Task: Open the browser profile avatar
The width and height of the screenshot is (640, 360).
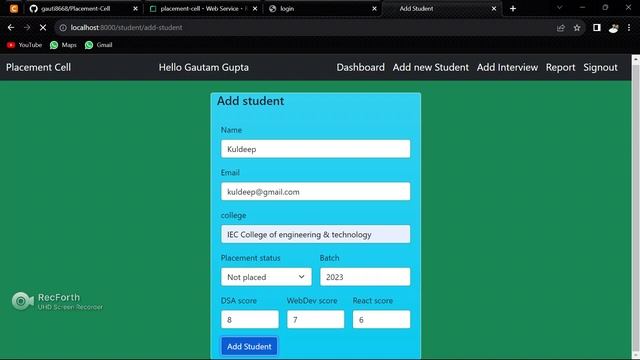Action: pyautogui.click(x=613, y=28)
